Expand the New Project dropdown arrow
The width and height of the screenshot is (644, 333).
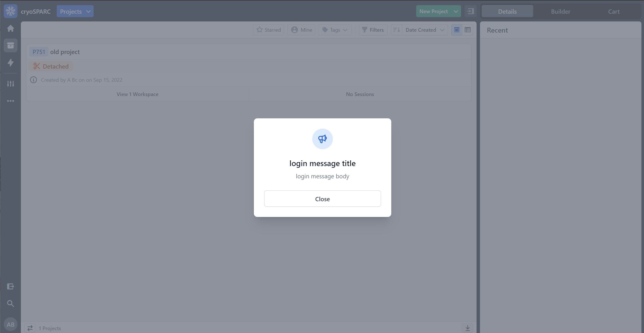(456, 11)
